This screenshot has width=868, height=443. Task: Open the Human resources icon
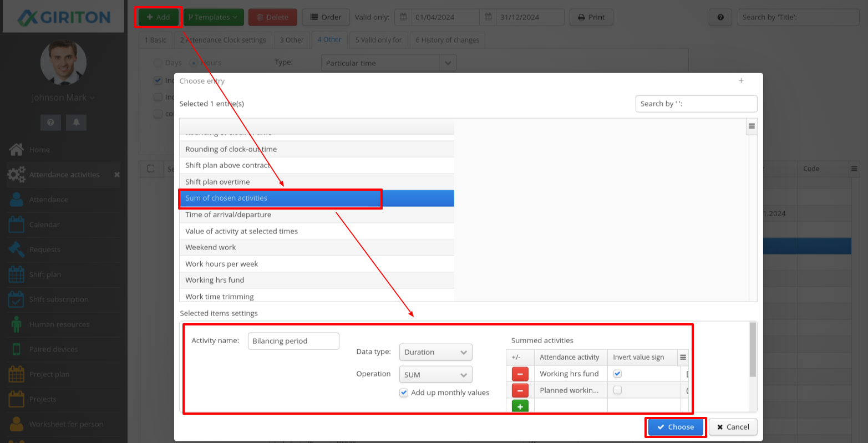click(16, 324)
